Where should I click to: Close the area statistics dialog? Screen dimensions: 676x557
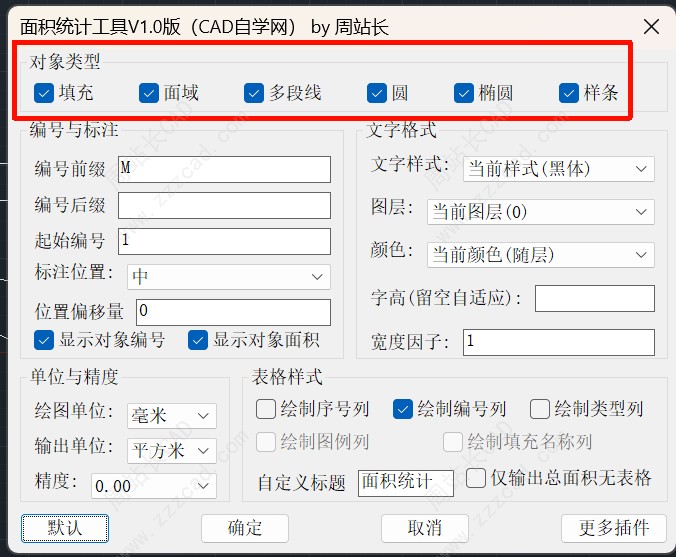tap(650, 27)
